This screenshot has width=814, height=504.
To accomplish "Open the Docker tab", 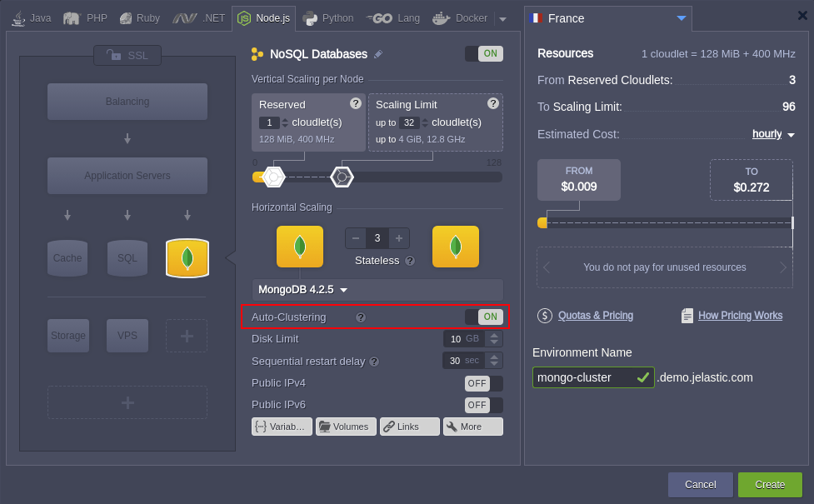I will point(460,18).
